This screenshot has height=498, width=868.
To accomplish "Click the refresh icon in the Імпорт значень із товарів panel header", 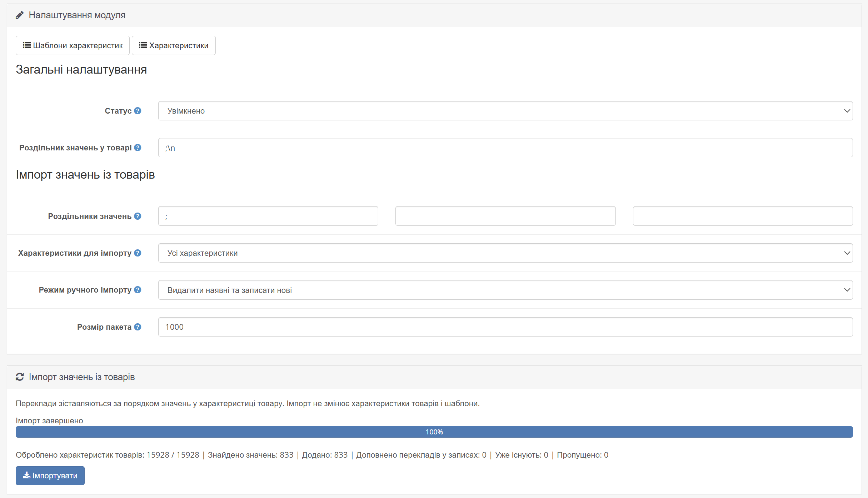I will [20, 377].
